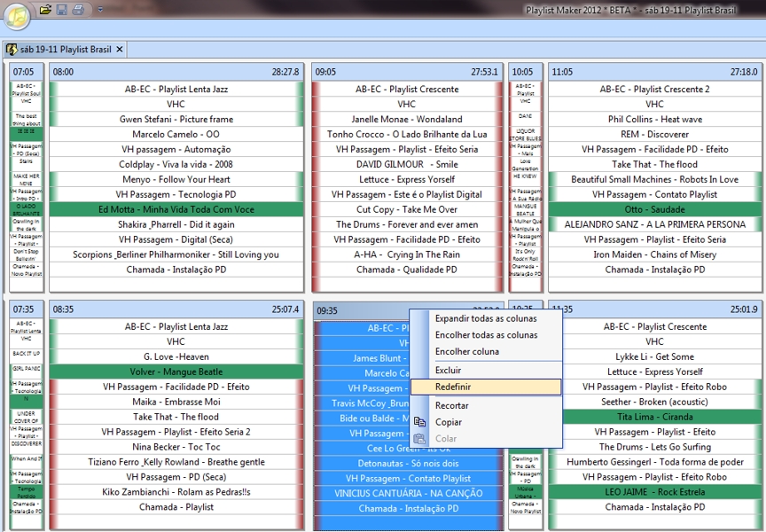Select Kiko Zambianchi - Rolam as Pedras!!s

176,492
